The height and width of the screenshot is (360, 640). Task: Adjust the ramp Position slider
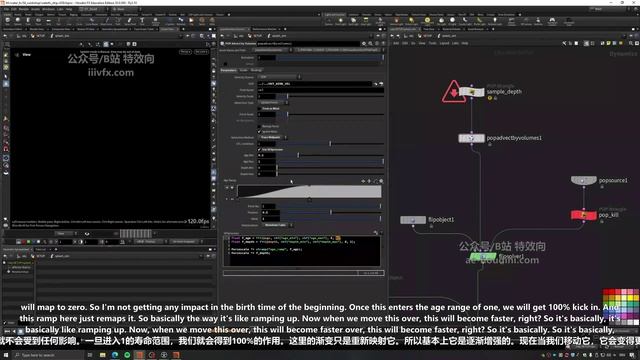331,212
